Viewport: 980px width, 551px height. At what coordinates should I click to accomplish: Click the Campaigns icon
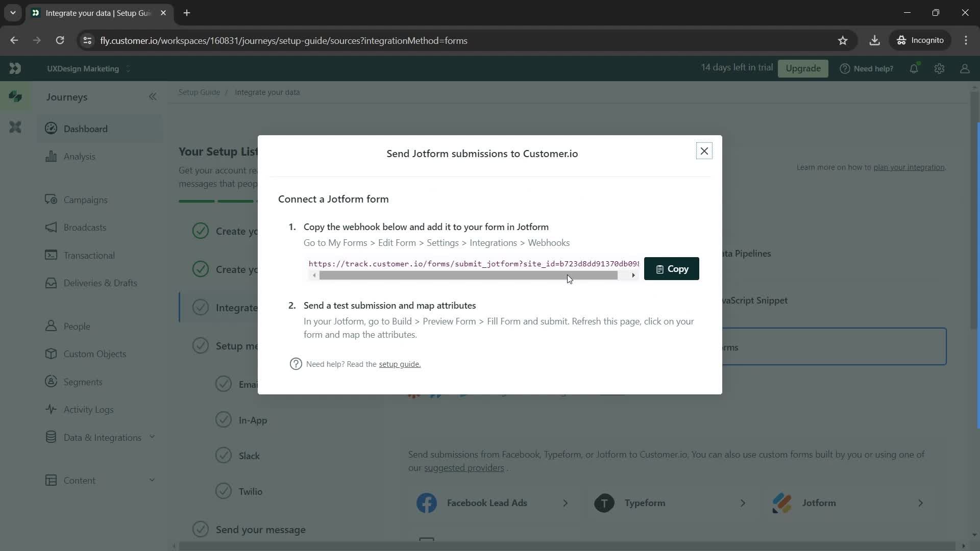(51, 199)
